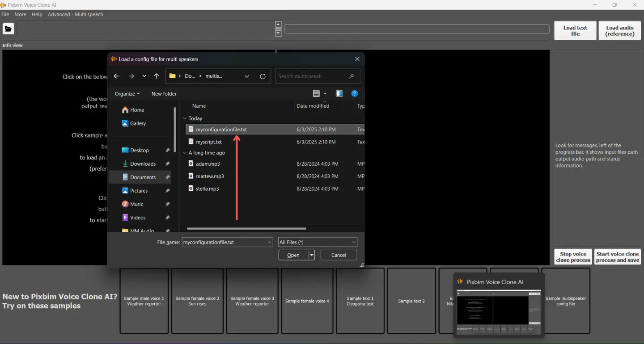Image resolution: width=644 pixels, height=344 pixels.
Task: Click Load text file button
Action: [575, 31]
